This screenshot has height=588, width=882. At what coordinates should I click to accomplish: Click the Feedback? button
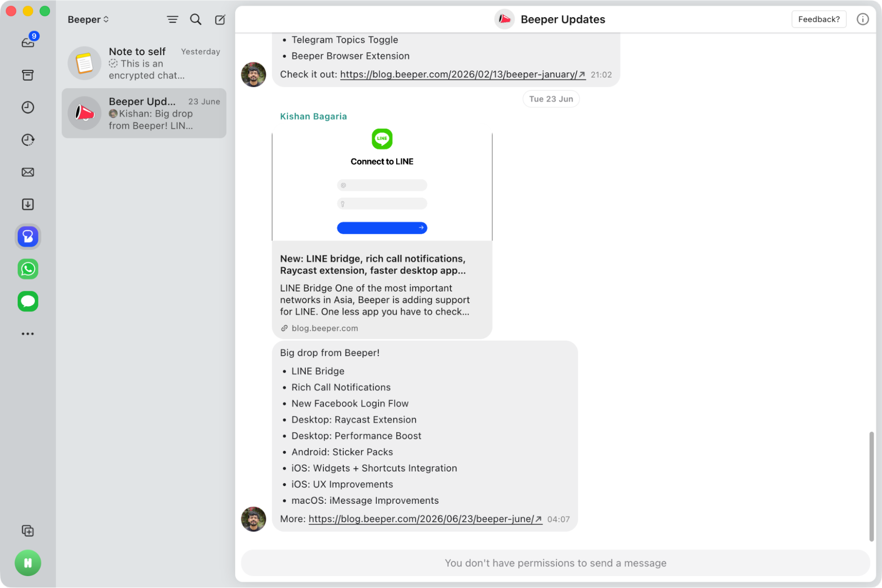819,19
